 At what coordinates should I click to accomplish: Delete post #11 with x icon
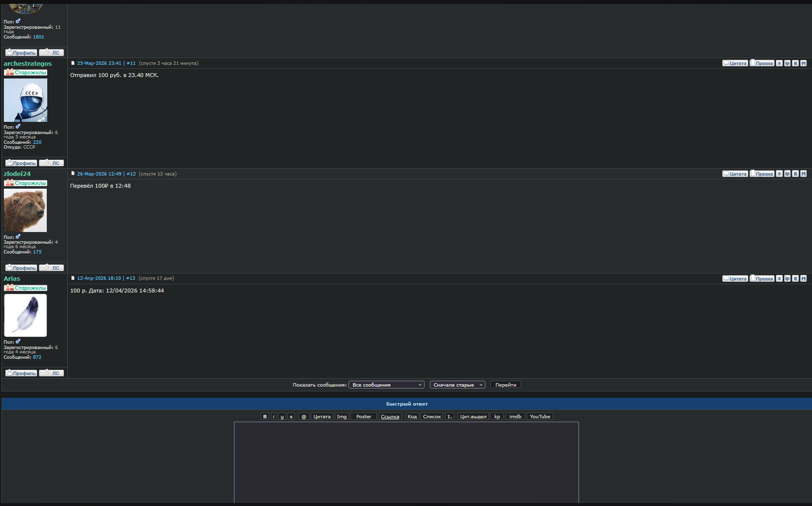tap(779, 63)
